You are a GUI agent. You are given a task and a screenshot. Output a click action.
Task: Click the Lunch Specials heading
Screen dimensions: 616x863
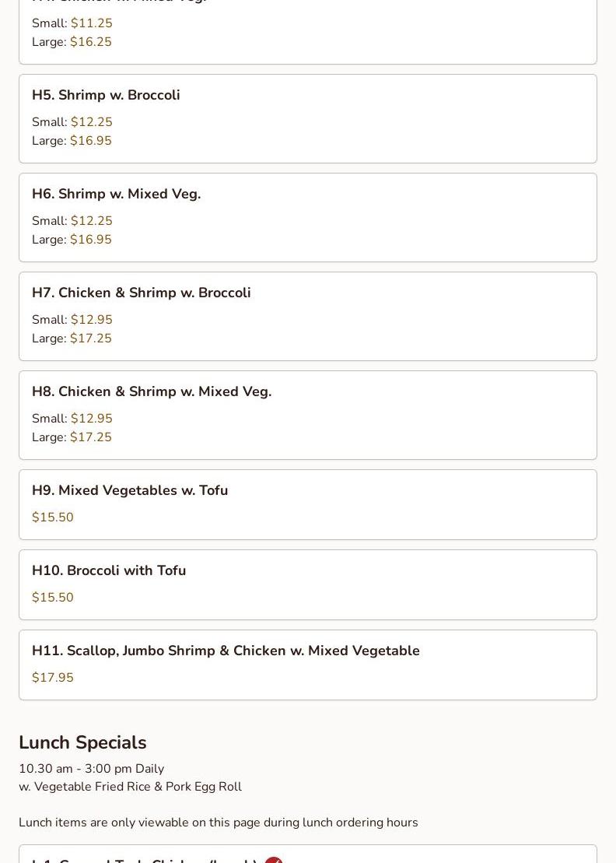(82, 742)
